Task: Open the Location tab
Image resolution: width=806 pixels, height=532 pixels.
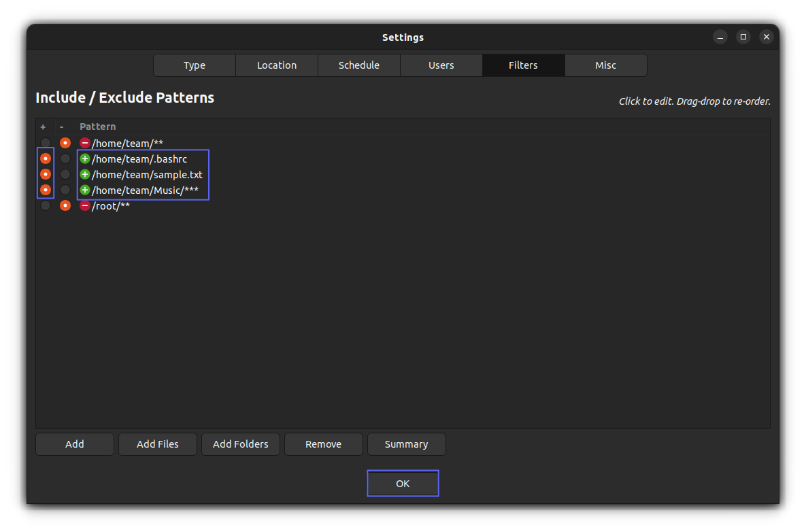Action: (x=277, y=65)
